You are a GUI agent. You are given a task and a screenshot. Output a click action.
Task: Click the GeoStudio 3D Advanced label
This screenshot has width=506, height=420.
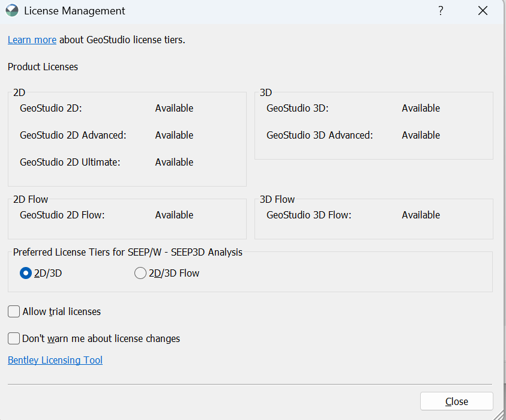[319, 135]
